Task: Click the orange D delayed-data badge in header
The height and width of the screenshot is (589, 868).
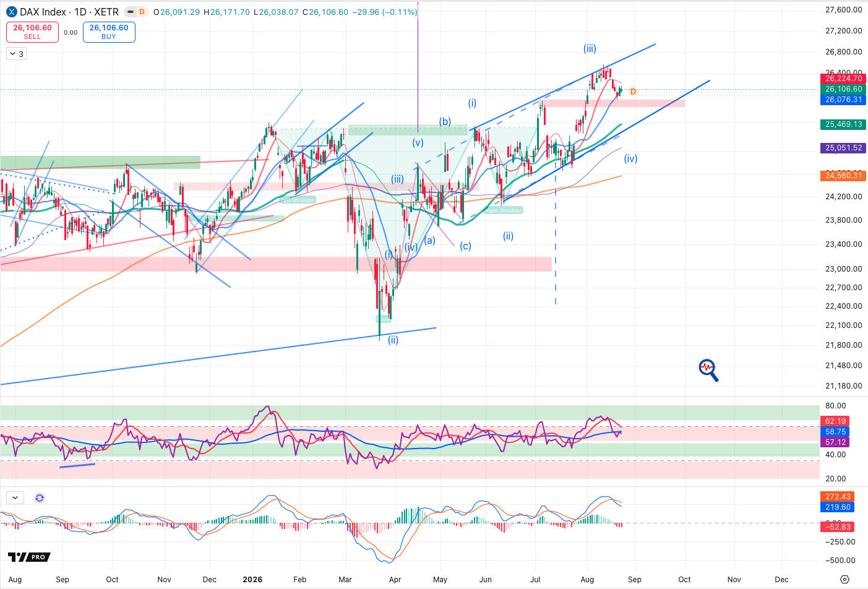Action: pyautogui.click(x=142, y=12)
